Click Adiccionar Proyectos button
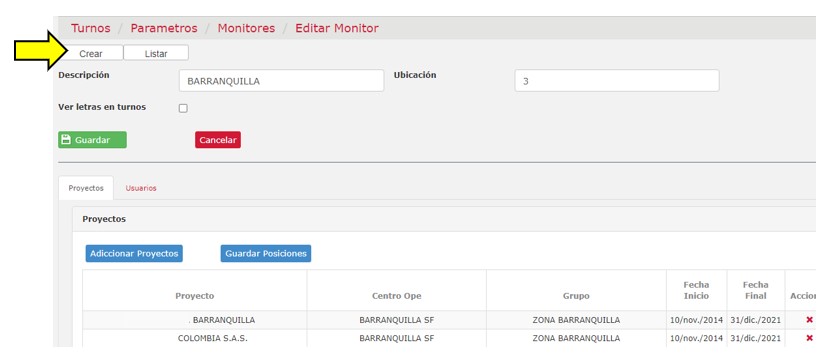Image resolution: width=833 pixels, height=364 pixels. [134, 253]
